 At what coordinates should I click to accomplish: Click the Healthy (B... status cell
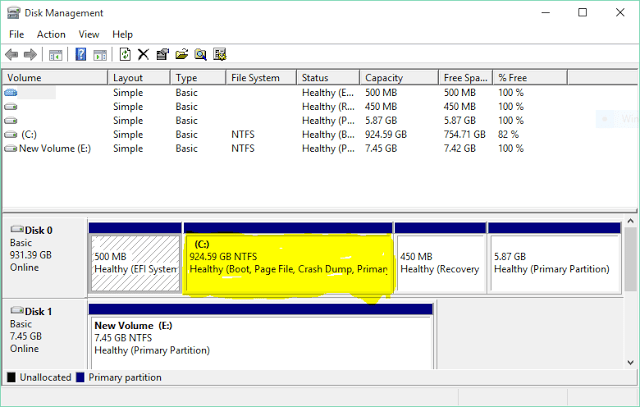[328, 134]
